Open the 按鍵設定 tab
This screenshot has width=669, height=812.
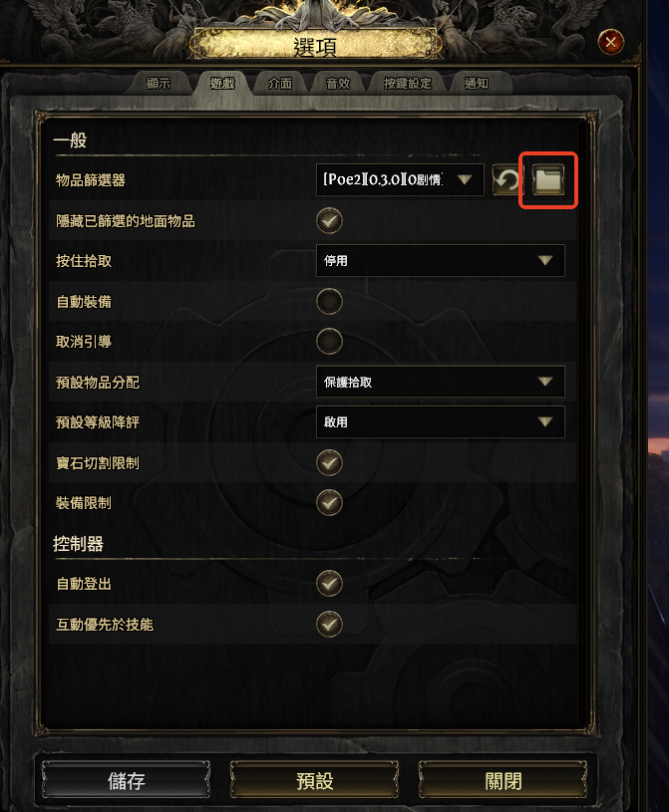[408, 84]
